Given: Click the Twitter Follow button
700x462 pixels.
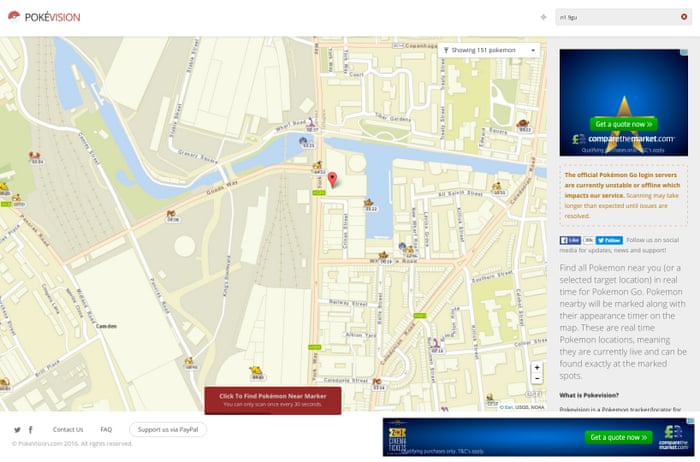Looking at the screenshot, I should (x=609, y=240).
